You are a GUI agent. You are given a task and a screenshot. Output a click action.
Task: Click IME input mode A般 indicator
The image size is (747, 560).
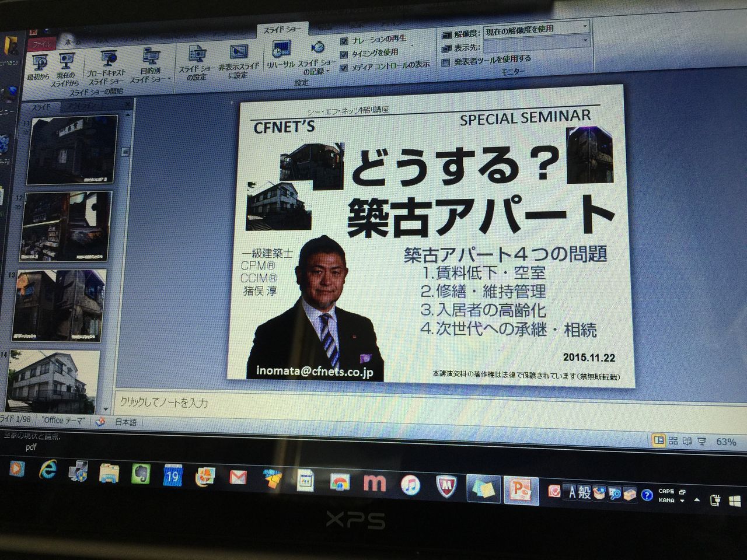pos(580,492)
